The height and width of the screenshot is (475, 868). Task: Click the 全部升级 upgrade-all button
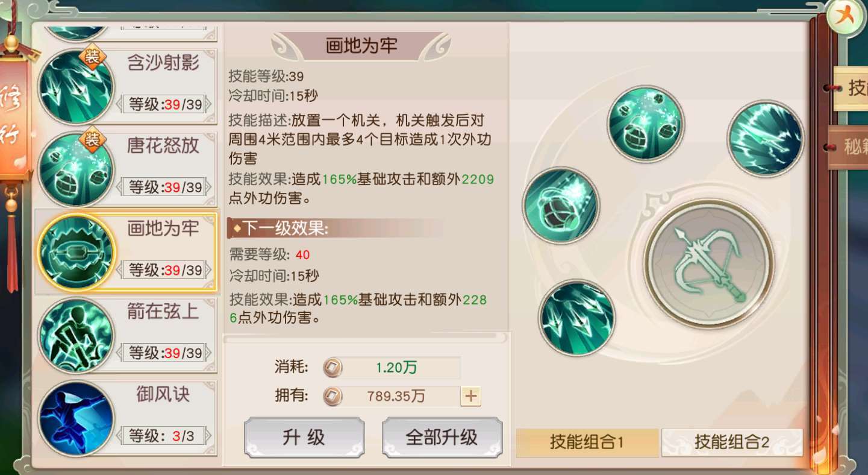pyautogui.click(x=442, y=438)
